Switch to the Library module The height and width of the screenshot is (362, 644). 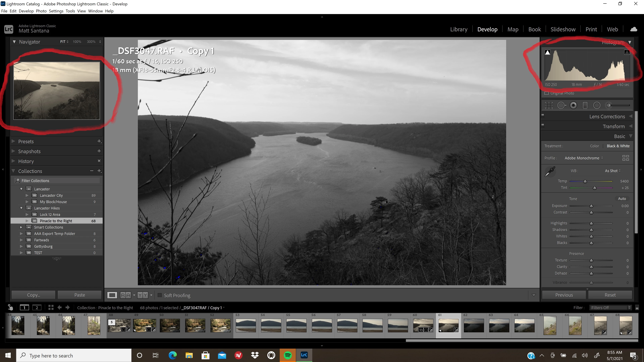[459, 29]
